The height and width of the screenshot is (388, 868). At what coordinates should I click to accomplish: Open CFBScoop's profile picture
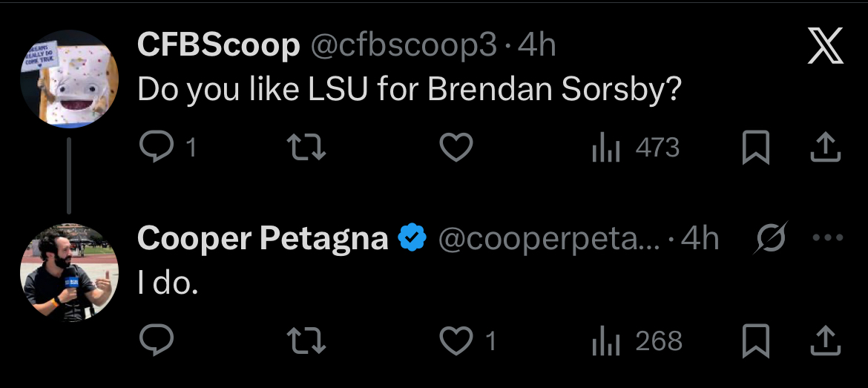pyautogui.click(x=69, y=79)
